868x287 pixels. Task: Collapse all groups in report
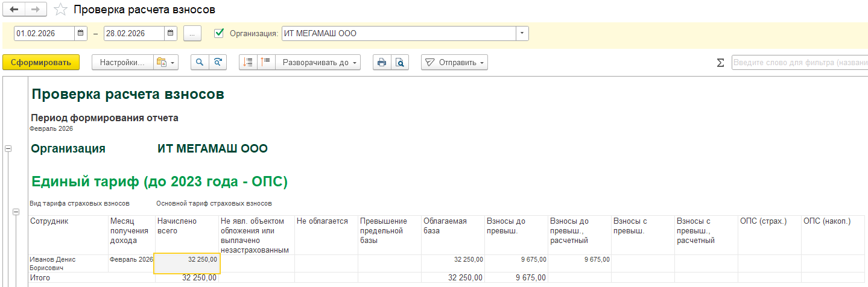pos(248,62)
